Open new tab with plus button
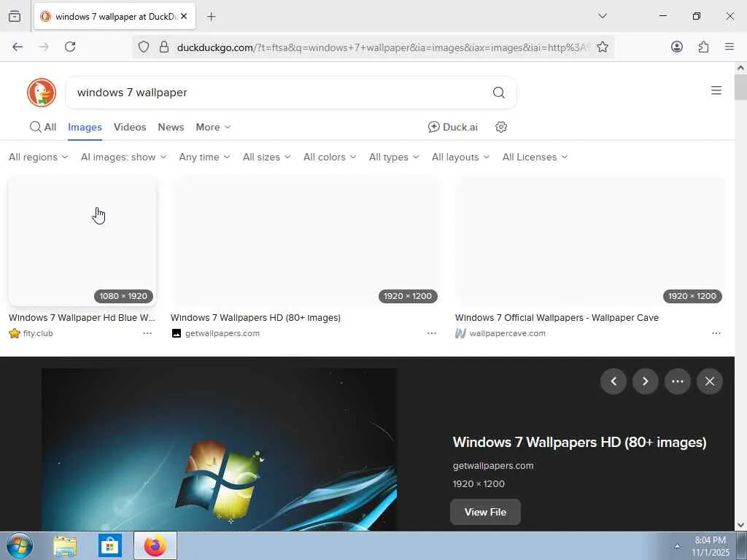The height and width of the screenshot is (560, 747). [211, 17]
